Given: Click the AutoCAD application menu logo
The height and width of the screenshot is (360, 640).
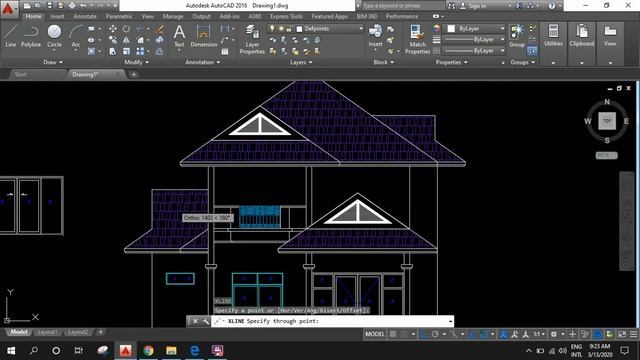Looking at the screenshot, I should [x=8, y=9].
